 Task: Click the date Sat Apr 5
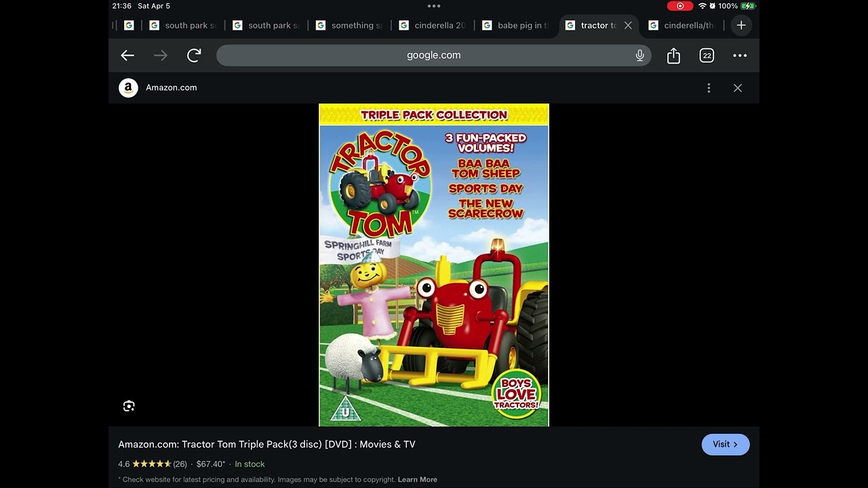point(154,6)
